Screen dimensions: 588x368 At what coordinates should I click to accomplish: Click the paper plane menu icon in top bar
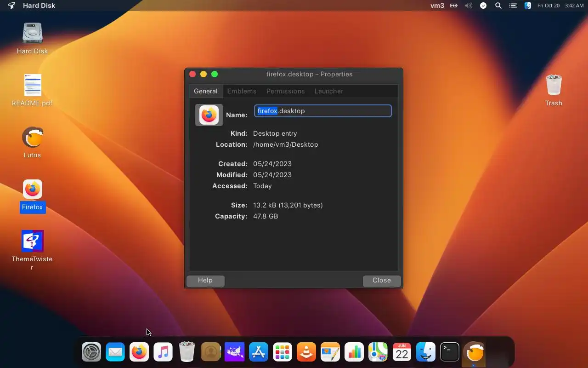point(11,6)
